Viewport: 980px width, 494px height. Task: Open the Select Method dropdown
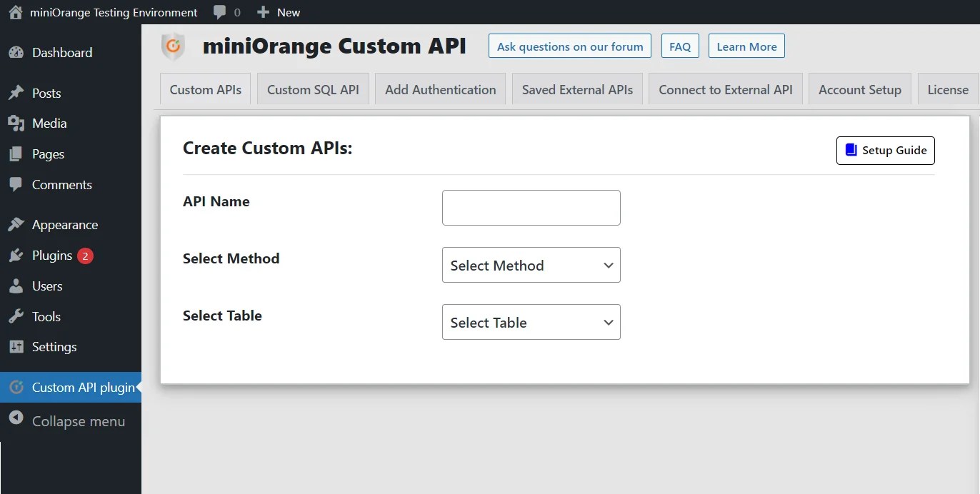(x=531, y=265)
